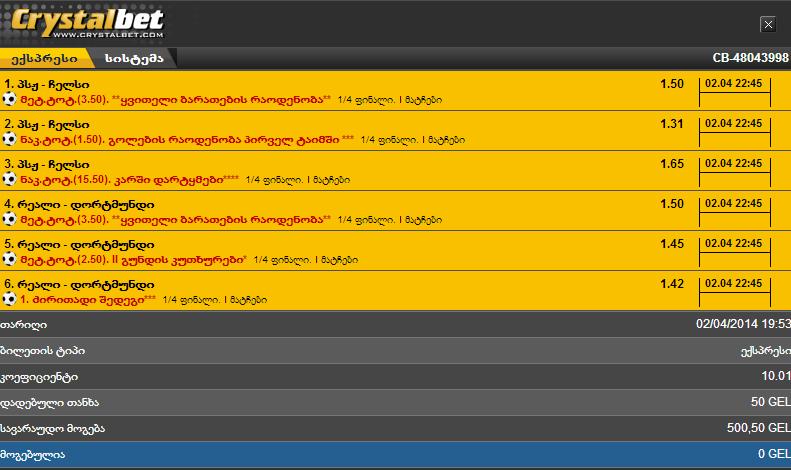Screen dimensions: 791x470
Task: Click the სავარაუდო მოგება label
Action: (x=52, y=429)
